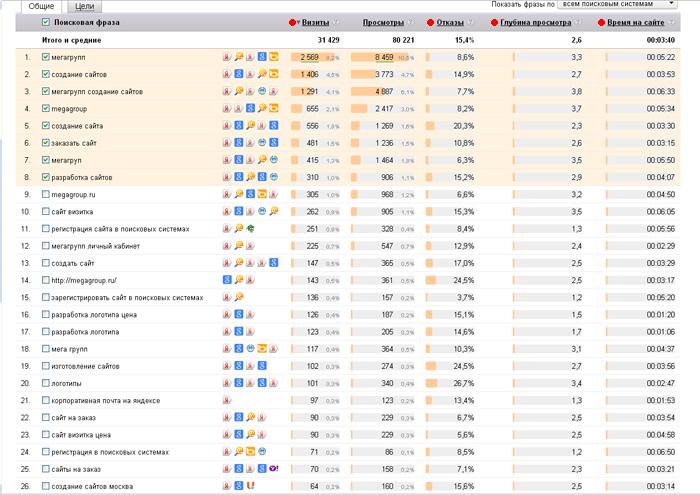The height and width of the screenshot is (495, 700).
Task: Click the orange Rambler icon in the megagroup row
Action: pyautogui.click(x=274, y=108)
